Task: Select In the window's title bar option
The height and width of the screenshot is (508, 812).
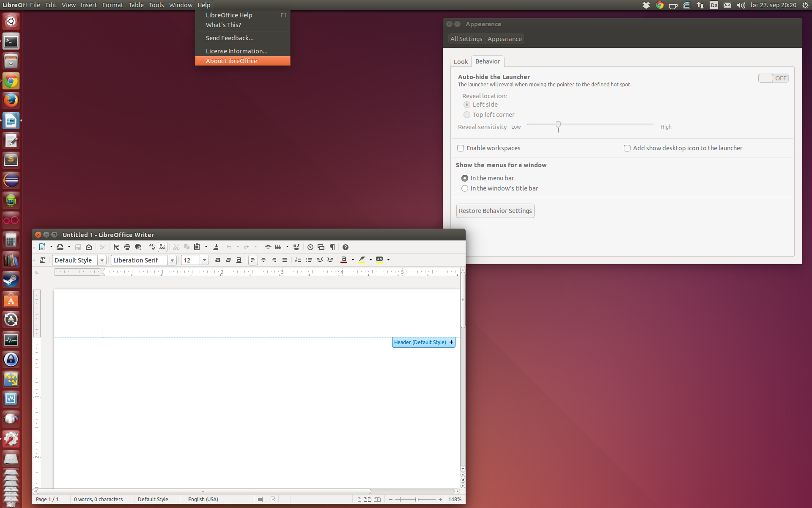Action: pyautogui.click(x=465, y=188)
